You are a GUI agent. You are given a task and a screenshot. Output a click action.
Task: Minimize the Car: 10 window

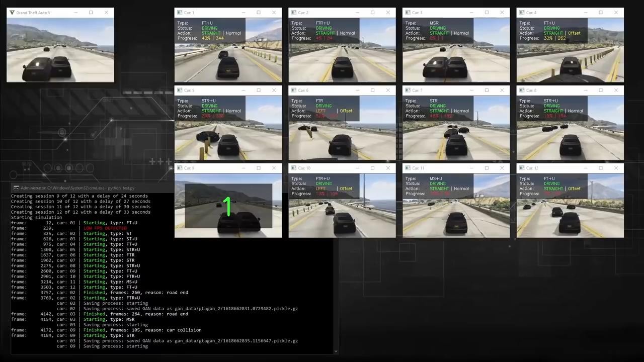coord(357,168)
